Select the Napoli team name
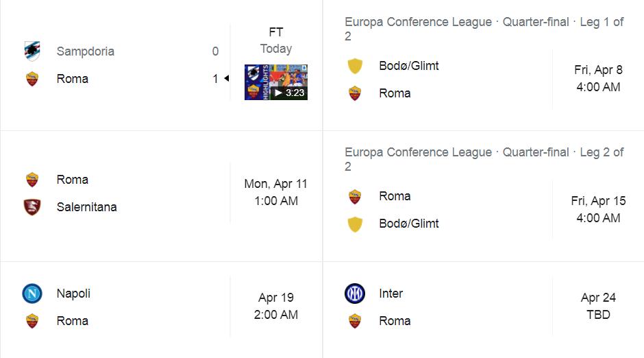Image resolution: width=644 pixels, height=358 pixels. pos(73,294)
